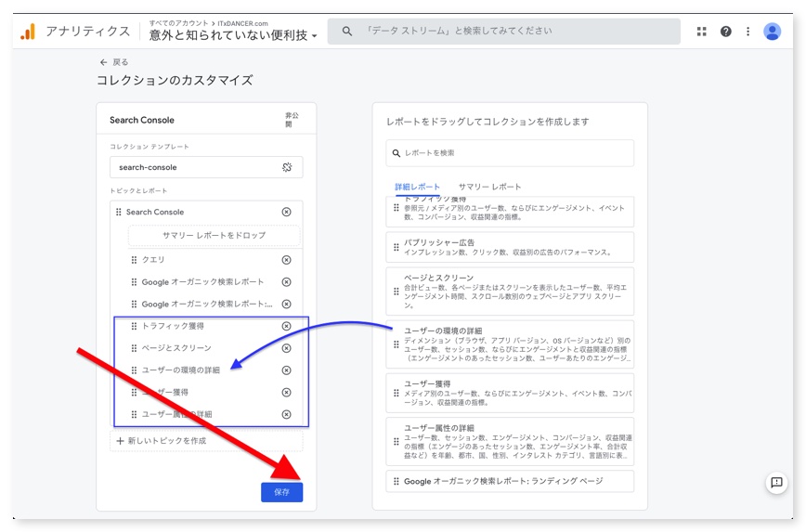
Task: Select the 詳細レポート tab
Action: tap(417, 187)
